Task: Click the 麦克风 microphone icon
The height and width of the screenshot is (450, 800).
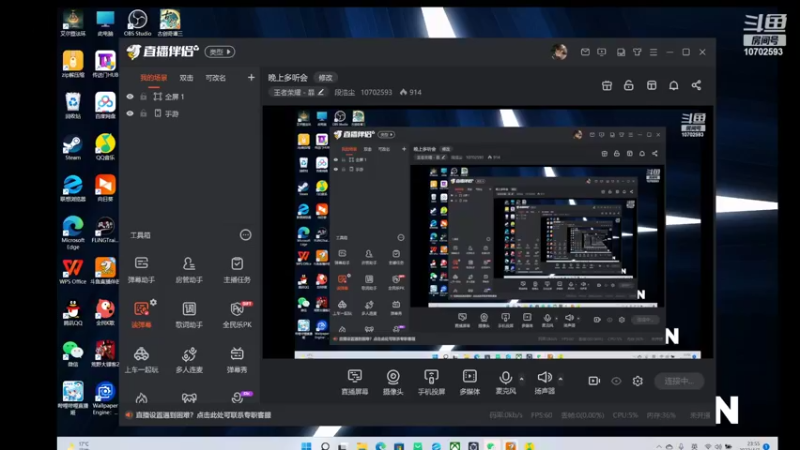Action: (x=506, y=378)
